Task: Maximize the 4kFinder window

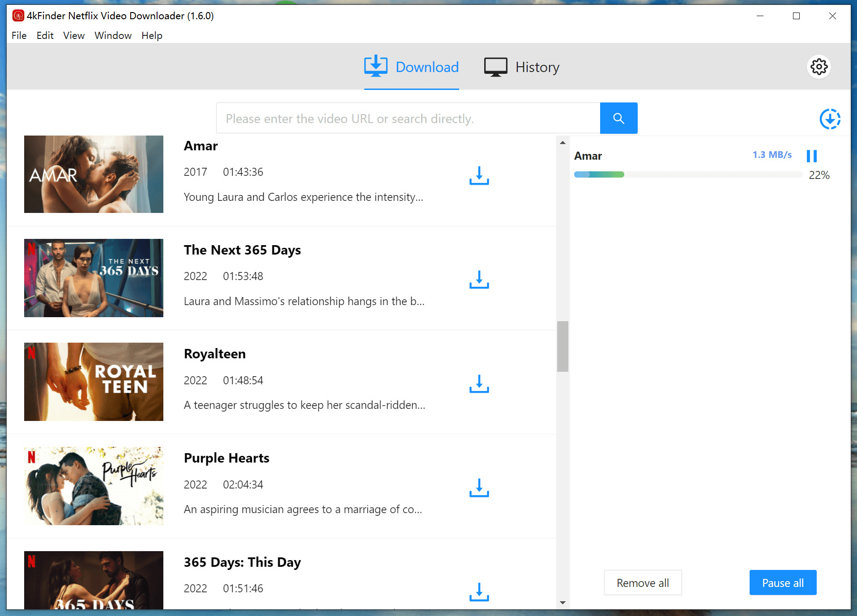Action: point(796,16)
